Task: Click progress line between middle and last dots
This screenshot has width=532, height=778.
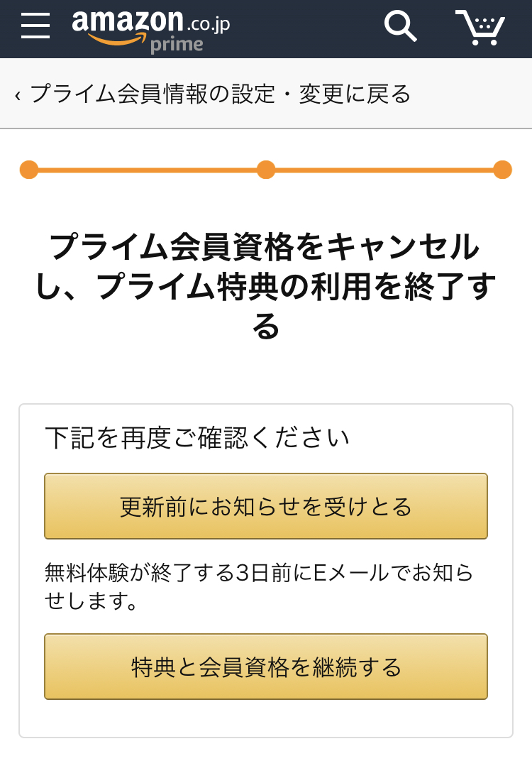Action: [x=384, y=170]
